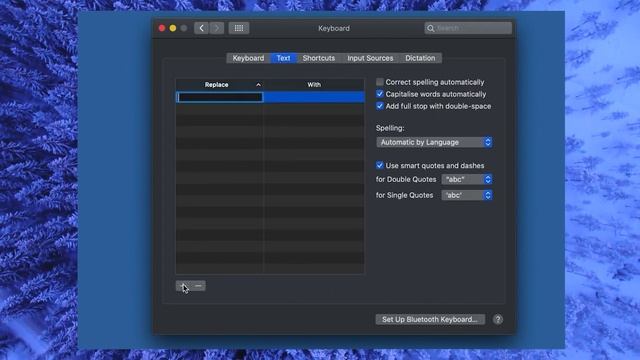
Task: Click the highlighted With cell of new row
Action: pos(314,97)
